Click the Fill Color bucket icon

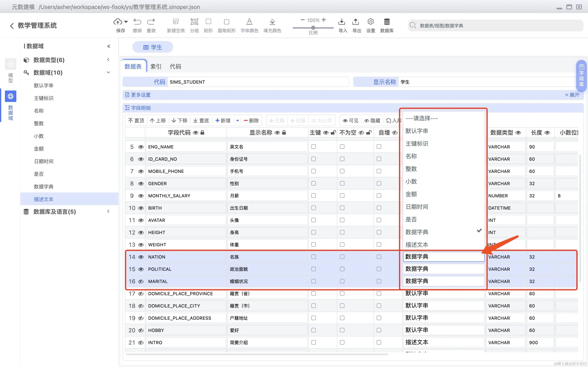[x=272, y=22]
